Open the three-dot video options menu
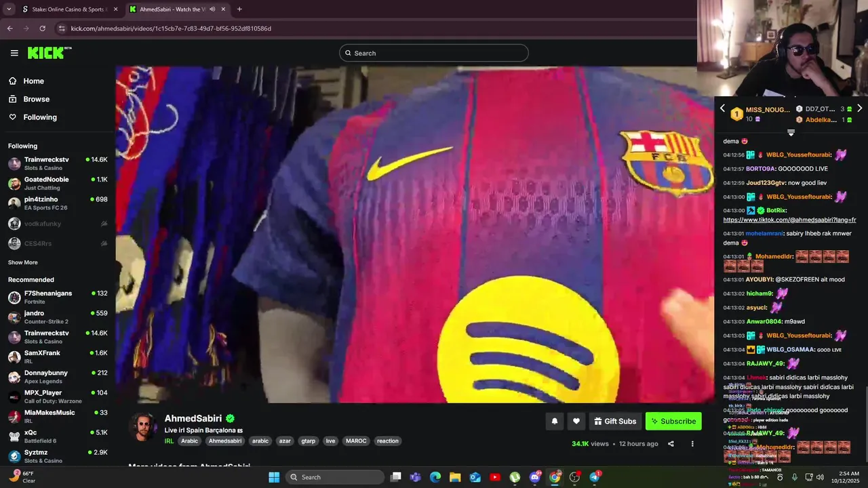Image resolution: width=868 pixels, height=488 pixels. click(x=692, y=444)
